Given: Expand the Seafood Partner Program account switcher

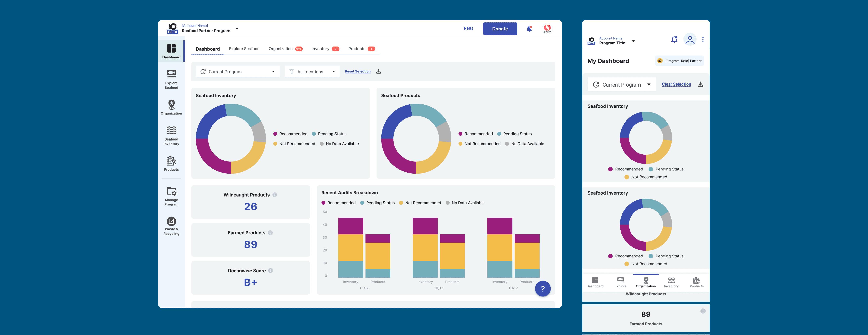Looking at the screenshot, I should 237,29.
